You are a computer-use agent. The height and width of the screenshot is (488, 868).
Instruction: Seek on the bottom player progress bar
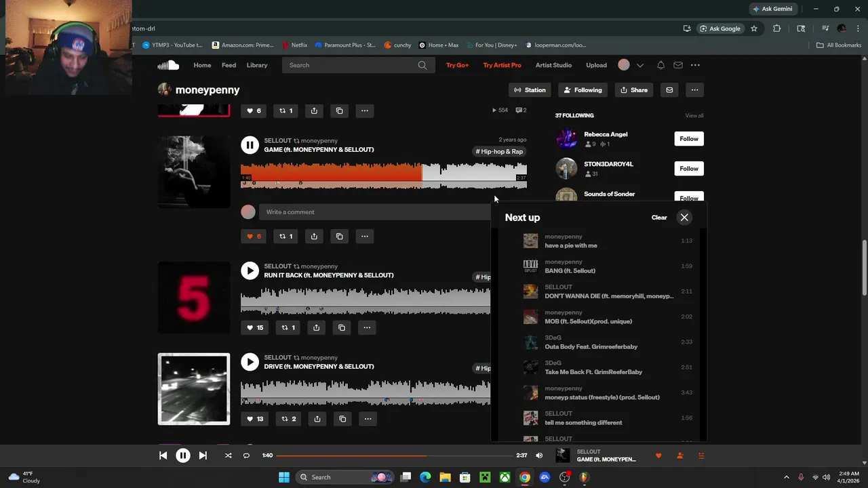pyautogui.click(x=393, y=455)
